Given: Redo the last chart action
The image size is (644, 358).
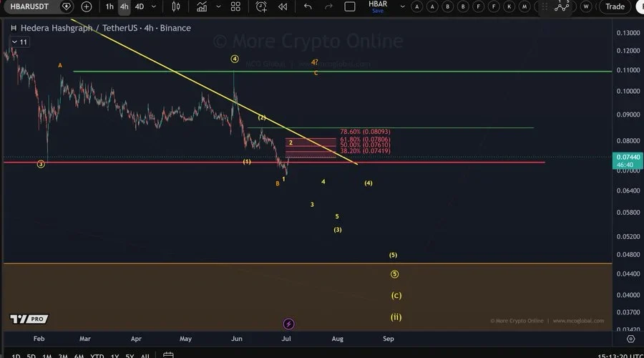Looking at the screenshot, I should click(x=328, y=6).
